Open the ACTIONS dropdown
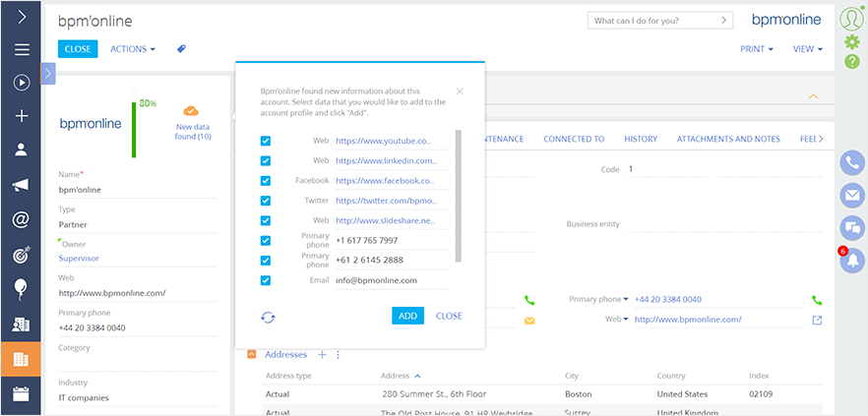 (x=132, y=49)
